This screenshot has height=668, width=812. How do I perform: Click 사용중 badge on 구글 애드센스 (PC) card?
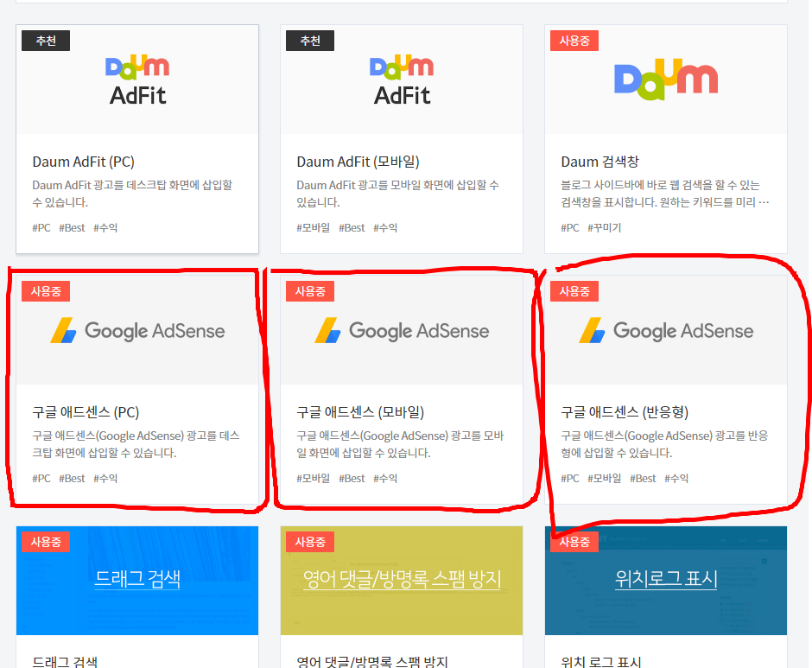point(46,291)
